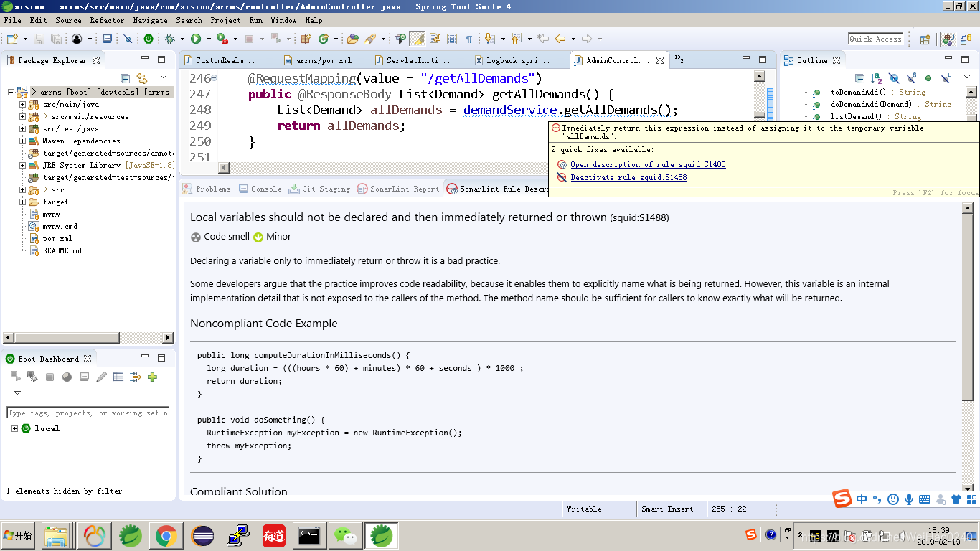Viewport: 980px width, 551px height.
Task: Click the Boot Dashboard tag filter field
Action: [x=88, y=413]
